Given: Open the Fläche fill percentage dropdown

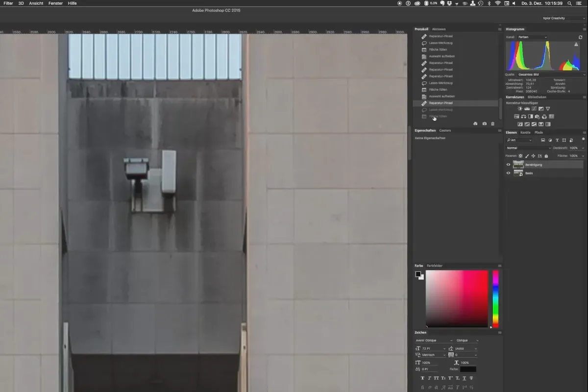Looking at the screenshot, I should click(x=583, y=156).
